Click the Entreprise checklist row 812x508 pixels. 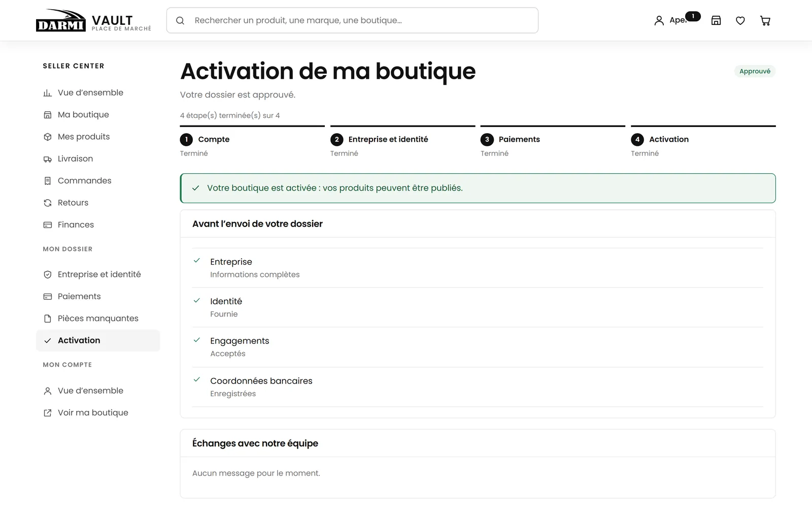[478, 268]
